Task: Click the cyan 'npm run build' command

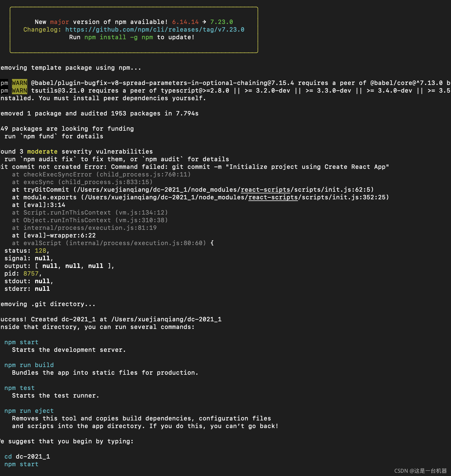Action: point(29,365)
